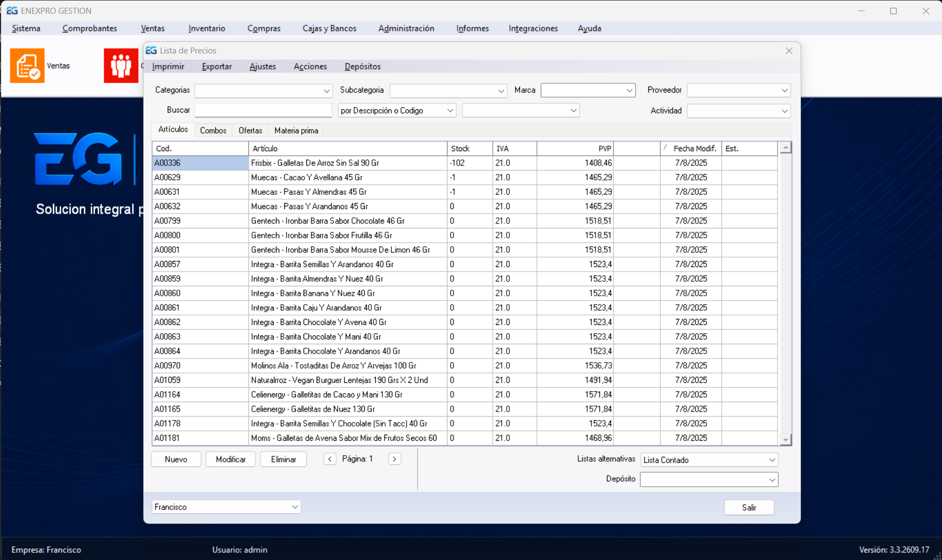Open the orange Ventas toolbar icon
Viewport: 942px width, 560px height.
[27, 66]
